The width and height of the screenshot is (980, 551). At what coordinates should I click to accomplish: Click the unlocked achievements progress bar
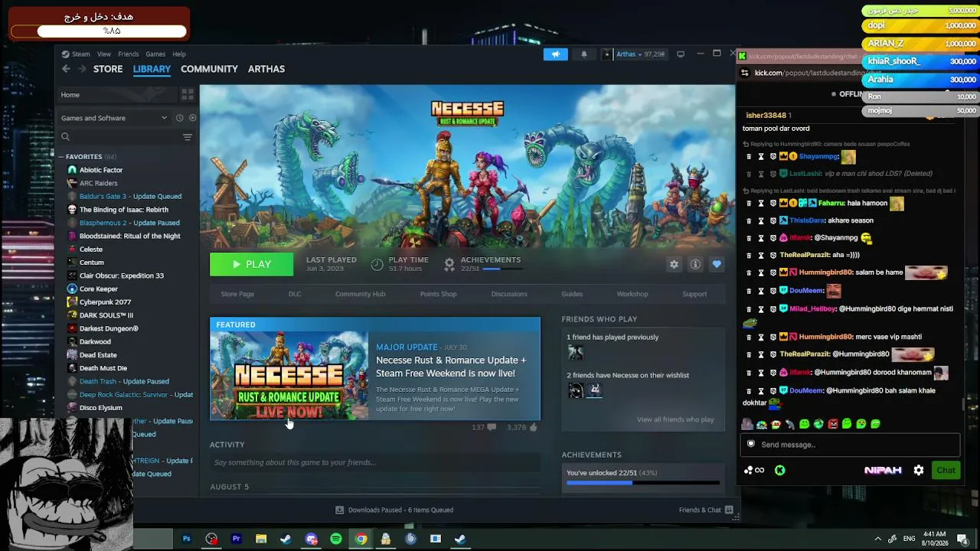tap(643, 483)
